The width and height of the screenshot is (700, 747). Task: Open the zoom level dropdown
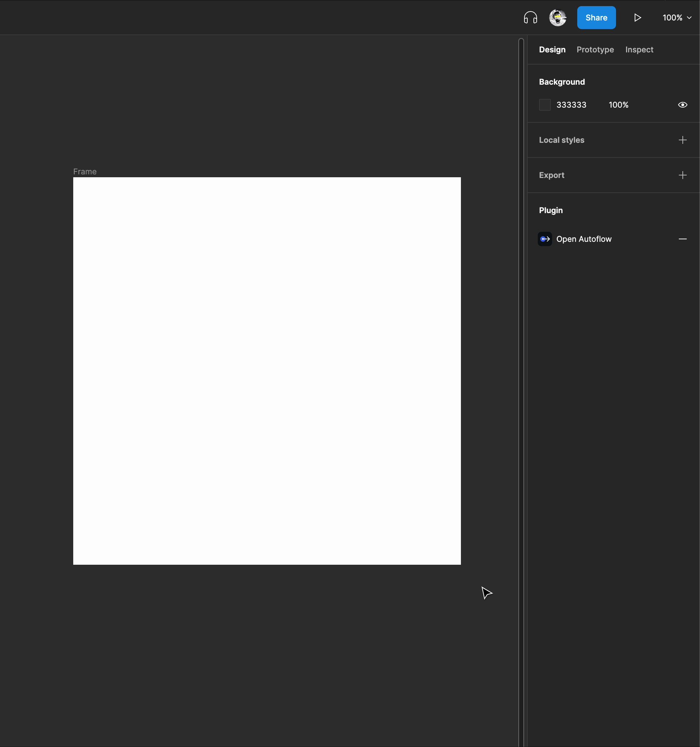[x=676, y=17]
